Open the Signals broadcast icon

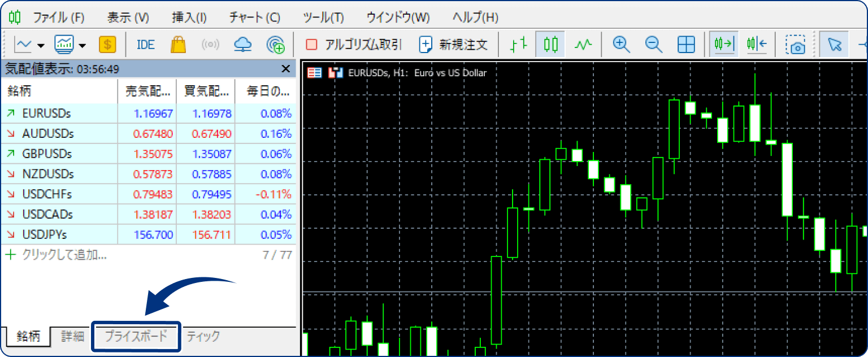210,44
